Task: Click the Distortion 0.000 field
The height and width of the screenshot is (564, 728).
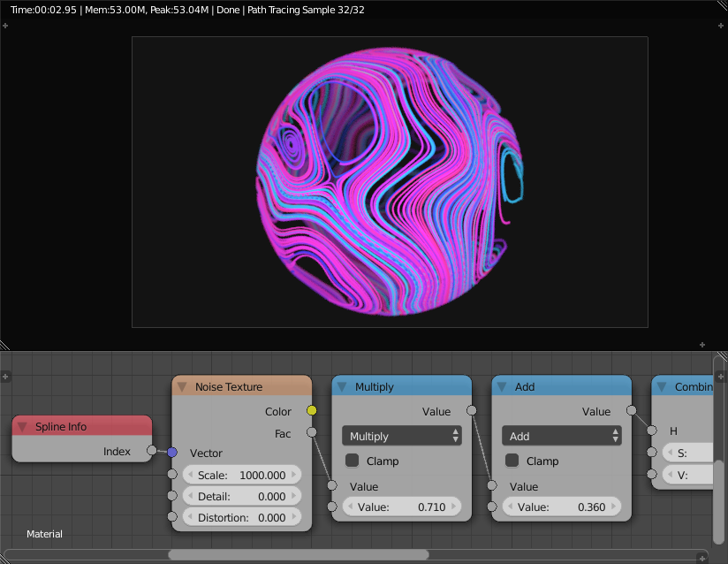Action: click(x=242, y=517)
